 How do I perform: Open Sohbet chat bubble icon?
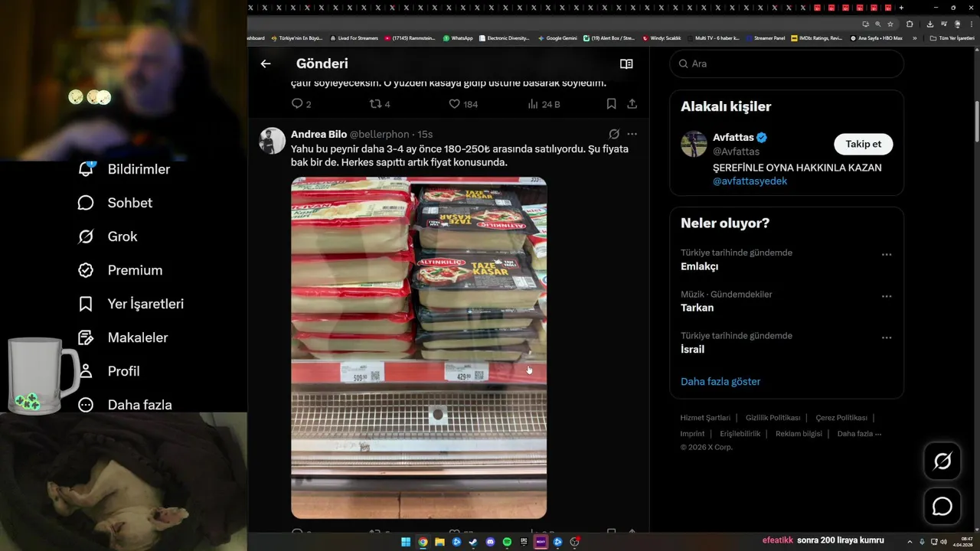click(x=86, y=203)
